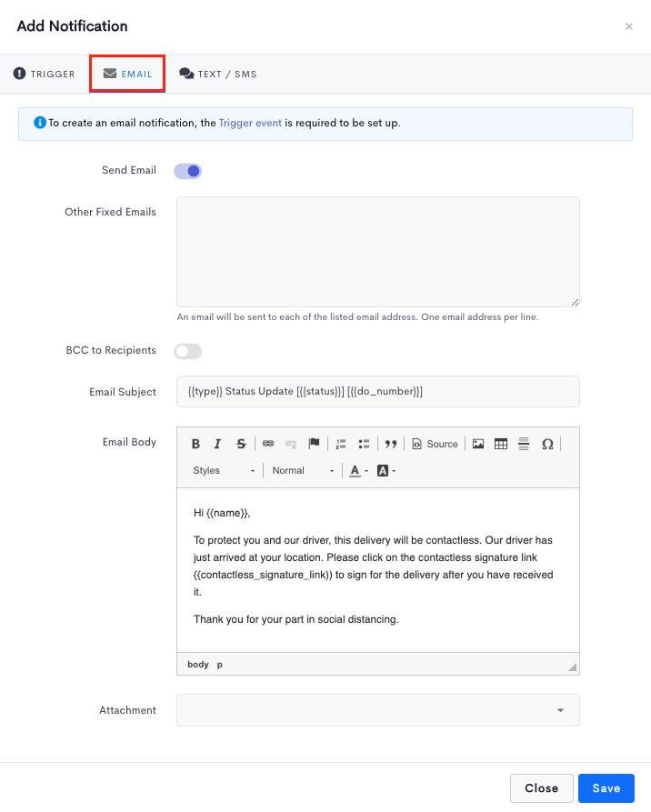Open the Text / SMS tab
The height and width of the screenshot is (812, 651).
218,74
